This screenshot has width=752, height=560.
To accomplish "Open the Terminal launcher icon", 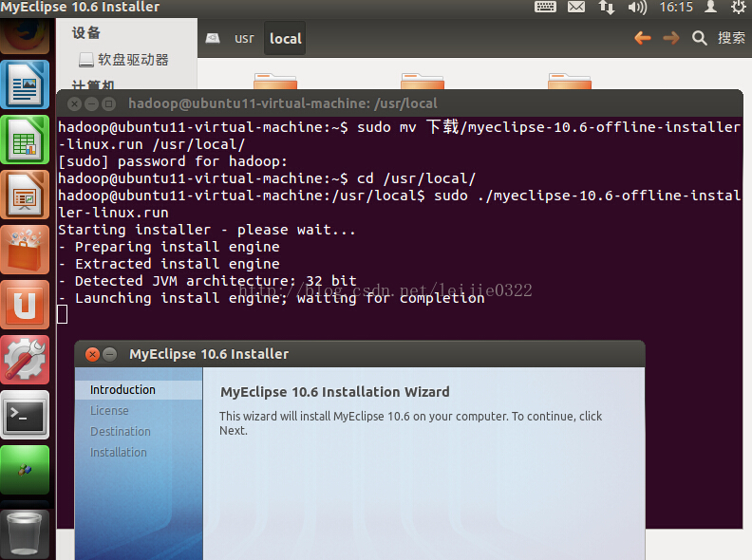I will click(x=25, y=415).
